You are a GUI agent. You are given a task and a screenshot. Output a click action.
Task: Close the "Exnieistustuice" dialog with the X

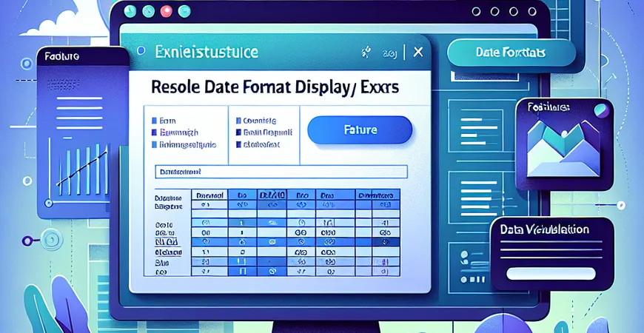point(418,52)
